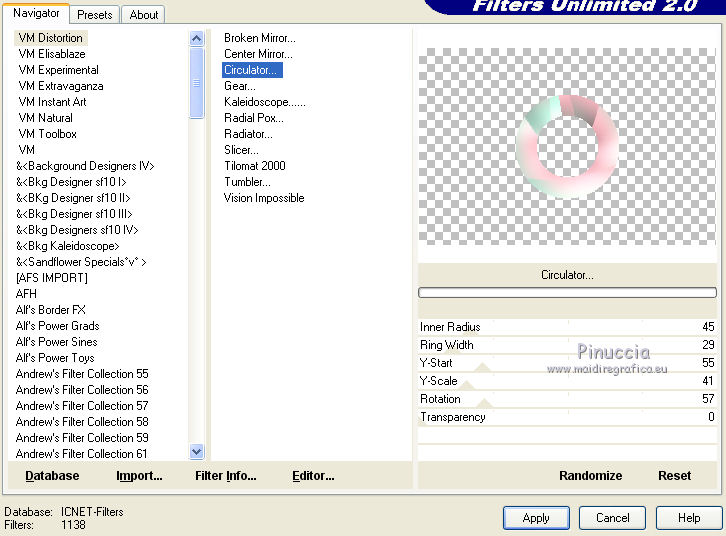Viewport: 726px width, 536px height.
Task: Select Andrew's Filter Collection 59
Action: tap(82, 438)
